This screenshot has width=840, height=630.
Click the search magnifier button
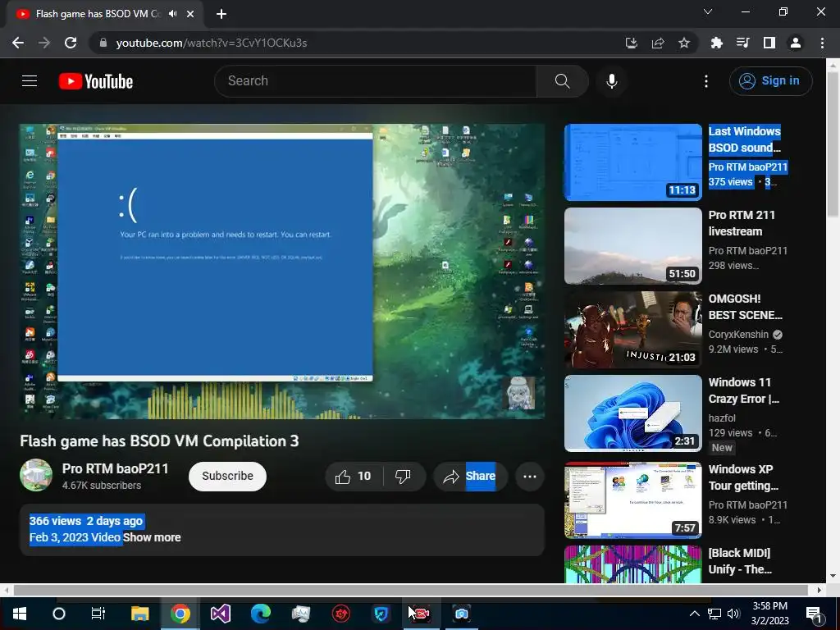tap(562, 81)
